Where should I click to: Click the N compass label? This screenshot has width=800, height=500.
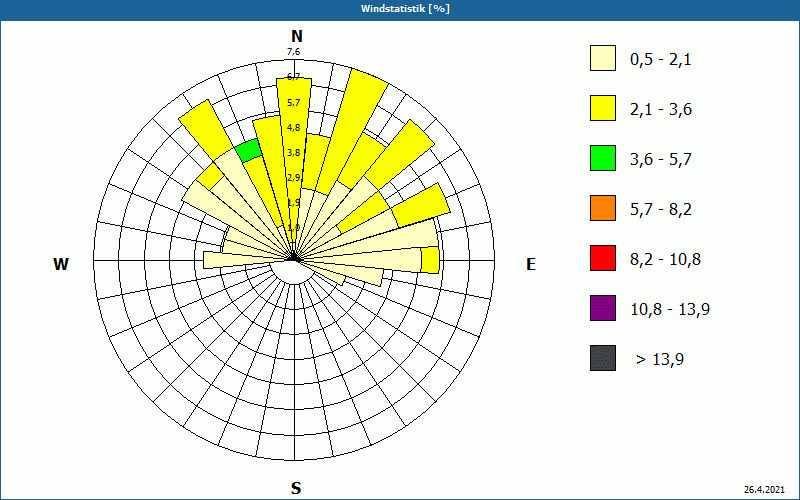coord(296,36)
